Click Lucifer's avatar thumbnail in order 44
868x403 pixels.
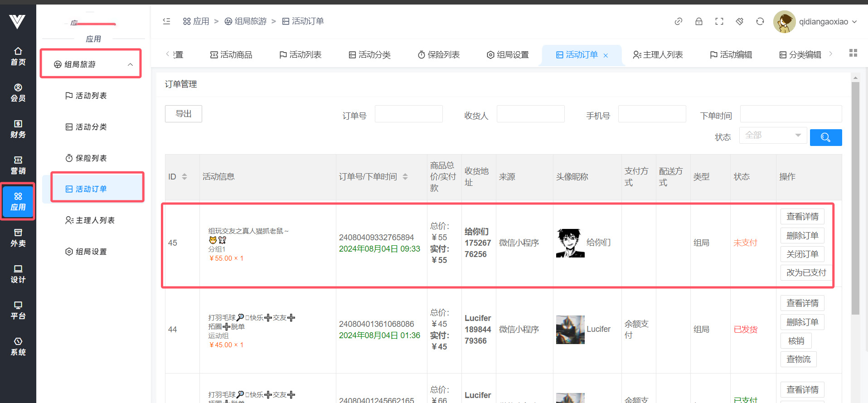tap(570, 330)
